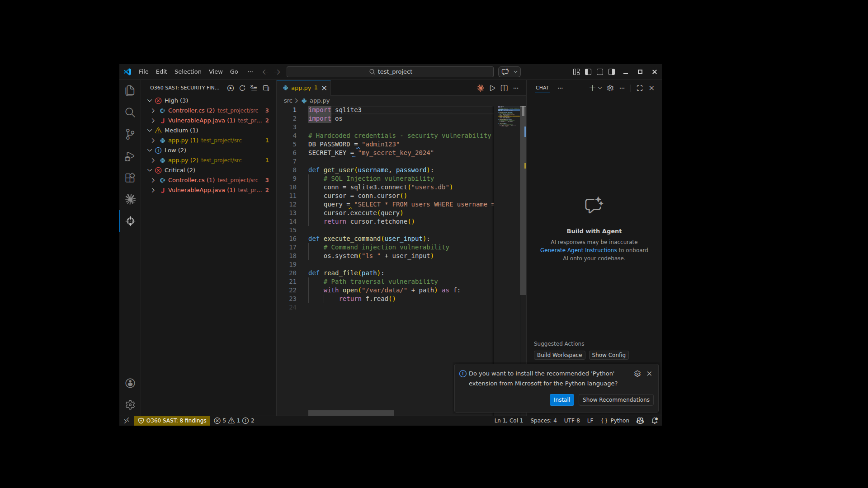Viewport: 868px width, 488px height.
Task: Open the Run and Debug icon
Action: [130, 156]
